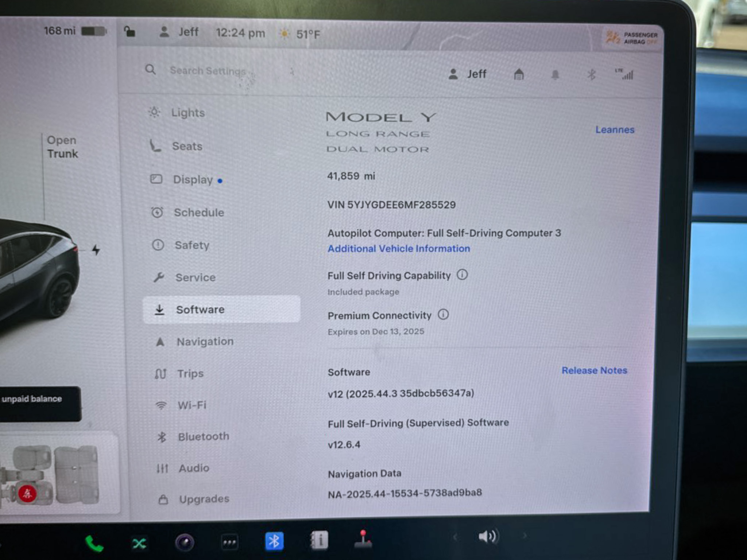Image resolution: width=747 pixels, height=560 pixels.
Task: Tap the notifications bell icon
Action: 555,75
